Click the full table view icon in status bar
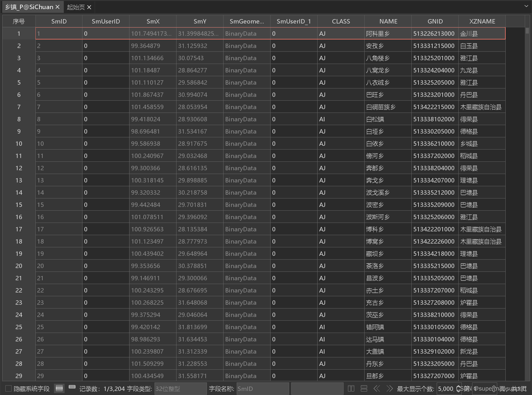 (x=59, y=388)
